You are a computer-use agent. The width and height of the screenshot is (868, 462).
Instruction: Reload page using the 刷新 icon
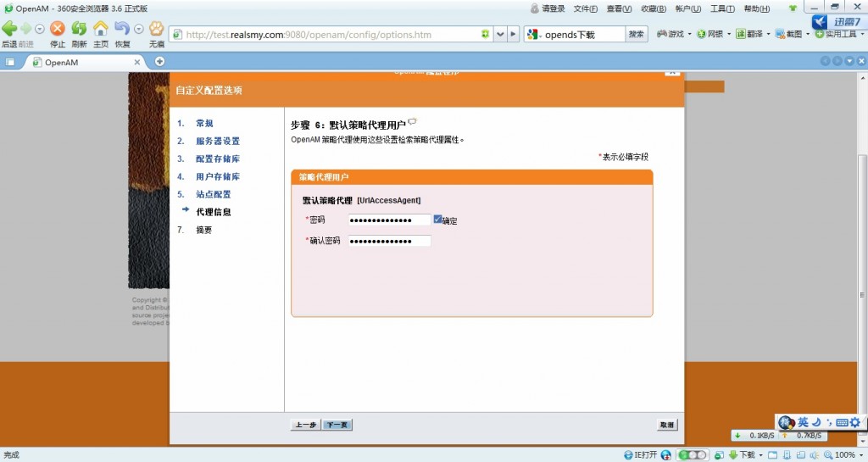point(79,28)
